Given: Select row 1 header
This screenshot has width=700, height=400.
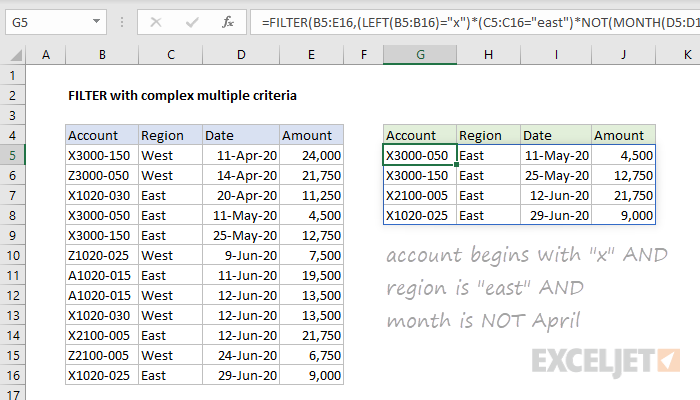Looking at the screenshot, I should [x=12, y=75].
